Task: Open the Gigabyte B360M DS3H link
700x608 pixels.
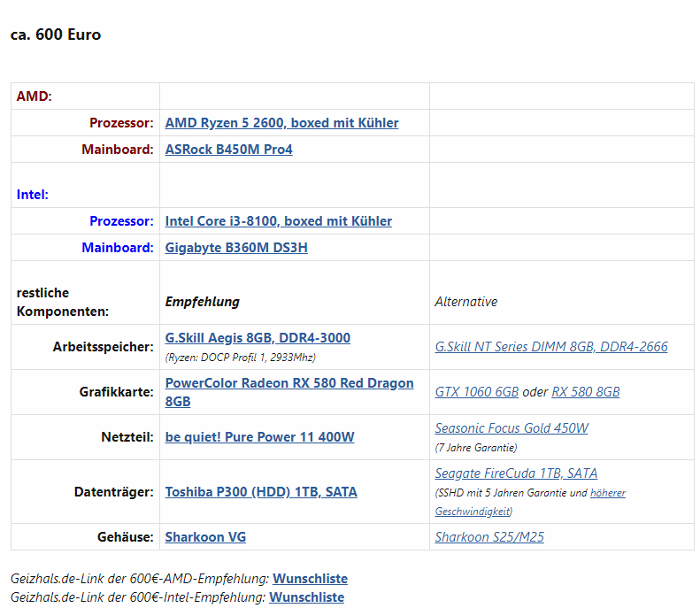Action: [236, 247]
